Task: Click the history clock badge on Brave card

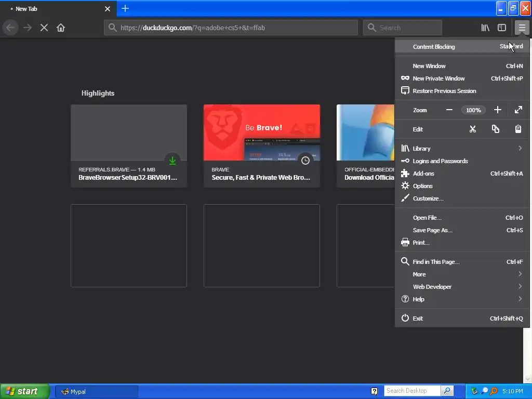Action: (305, 161)
